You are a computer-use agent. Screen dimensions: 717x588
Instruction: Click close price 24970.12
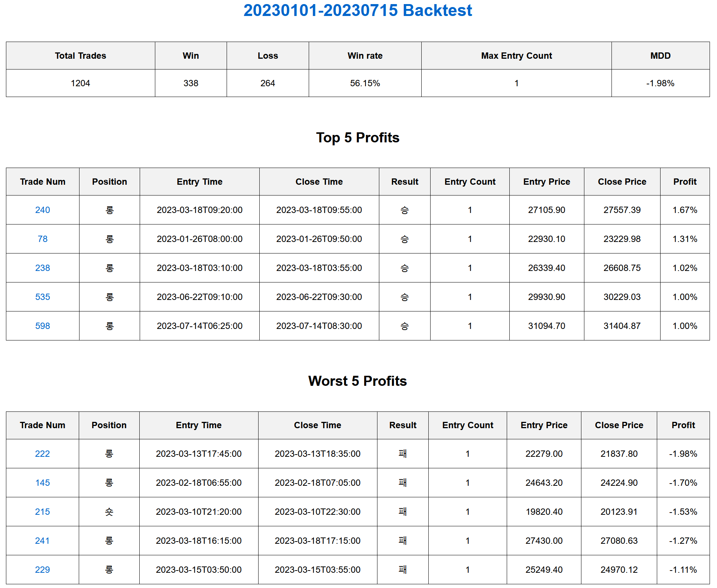tap(619, 570)
